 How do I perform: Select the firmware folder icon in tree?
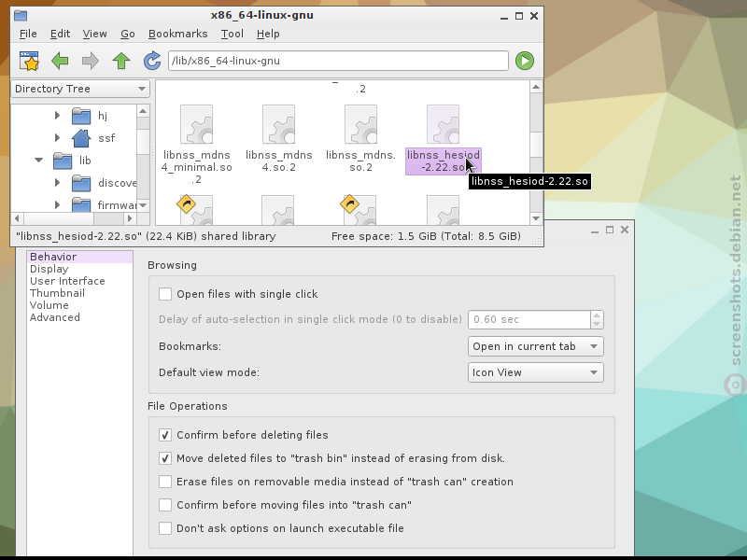pos(81,204)
